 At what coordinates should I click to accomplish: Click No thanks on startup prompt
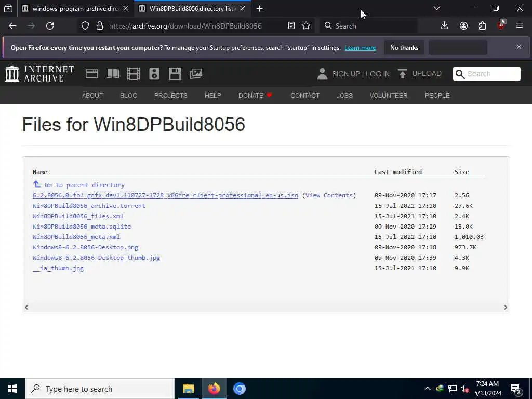(404, 47)
